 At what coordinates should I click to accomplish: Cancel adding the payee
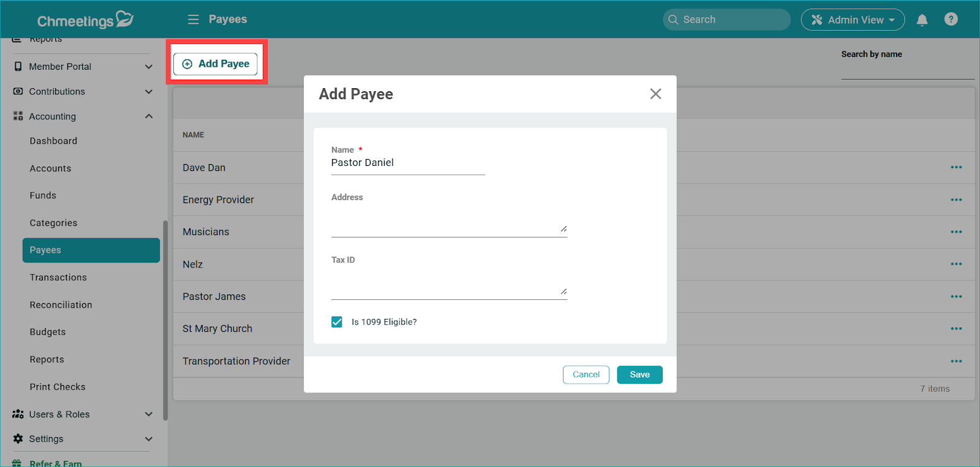[586, 375]
